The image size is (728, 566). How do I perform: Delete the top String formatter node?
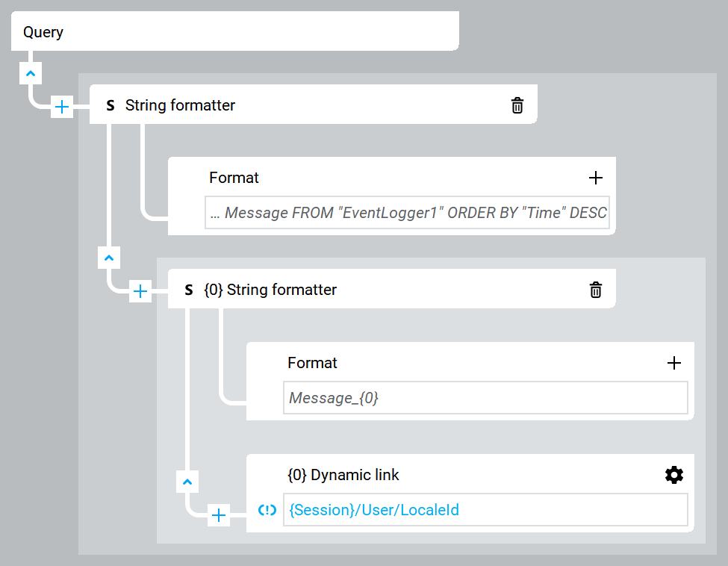tap(517, 106)
